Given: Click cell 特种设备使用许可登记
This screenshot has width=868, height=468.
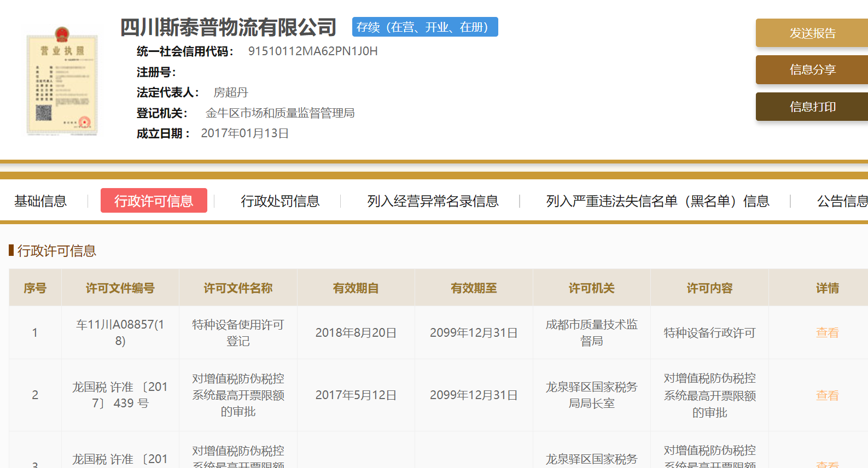Looking at the screenshot, I should 238,332.
